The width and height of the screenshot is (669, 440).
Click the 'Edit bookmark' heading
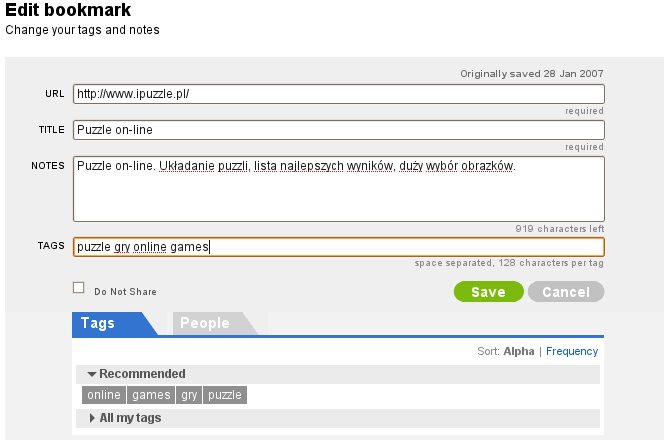68,10
